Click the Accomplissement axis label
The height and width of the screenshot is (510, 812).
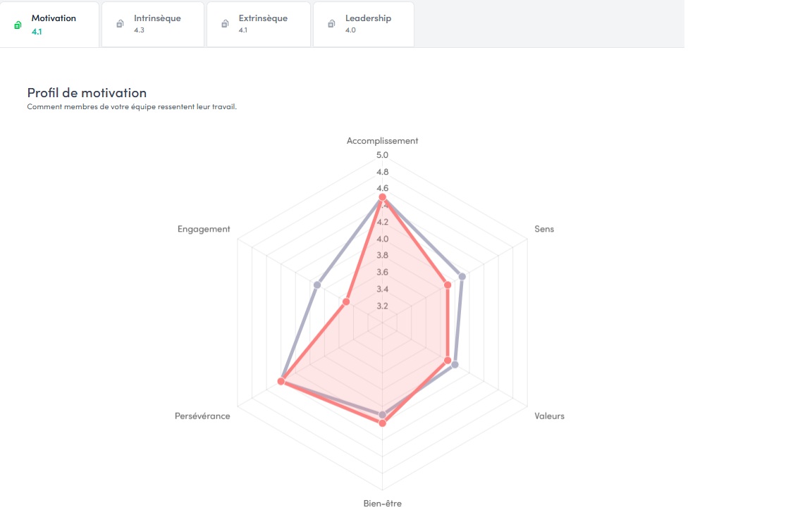(x=382, y=141)
